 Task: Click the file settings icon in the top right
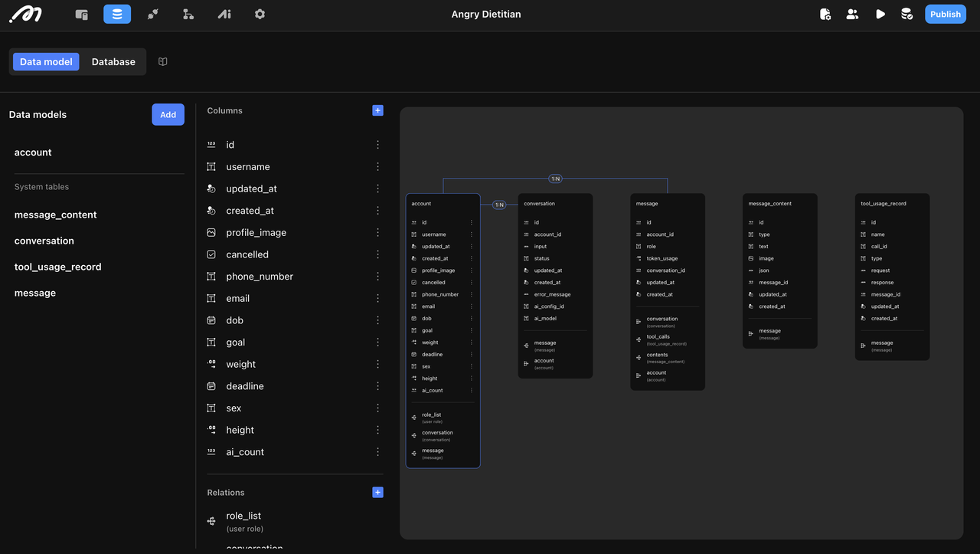(x=825, y=14)
